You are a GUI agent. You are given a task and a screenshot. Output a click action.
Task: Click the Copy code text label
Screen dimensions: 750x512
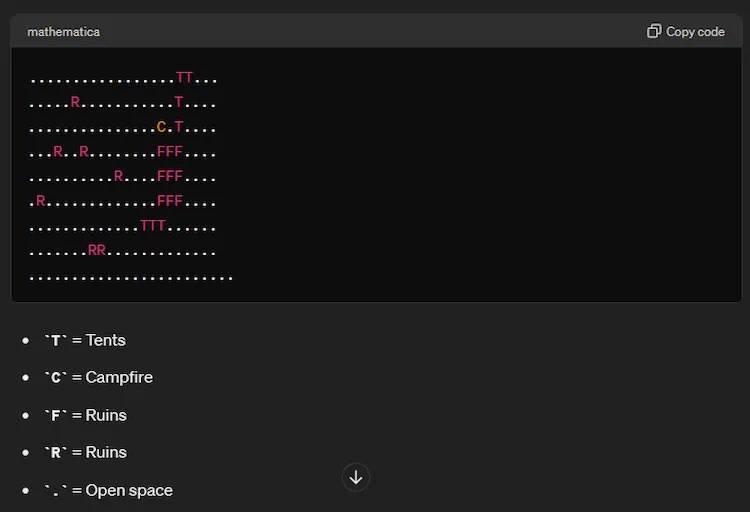tap(695, 31)
